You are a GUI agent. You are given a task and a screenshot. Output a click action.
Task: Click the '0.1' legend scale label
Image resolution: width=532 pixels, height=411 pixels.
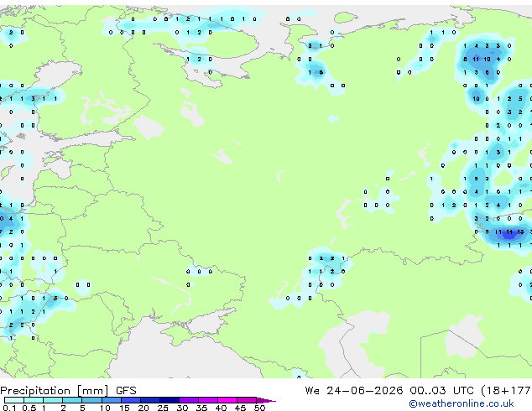[9, 408]
